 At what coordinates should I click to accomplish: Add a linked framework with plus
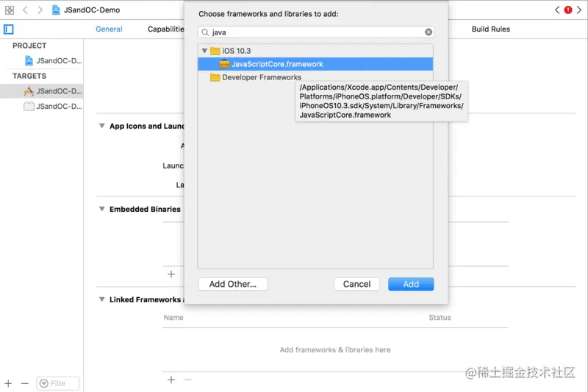171,380
